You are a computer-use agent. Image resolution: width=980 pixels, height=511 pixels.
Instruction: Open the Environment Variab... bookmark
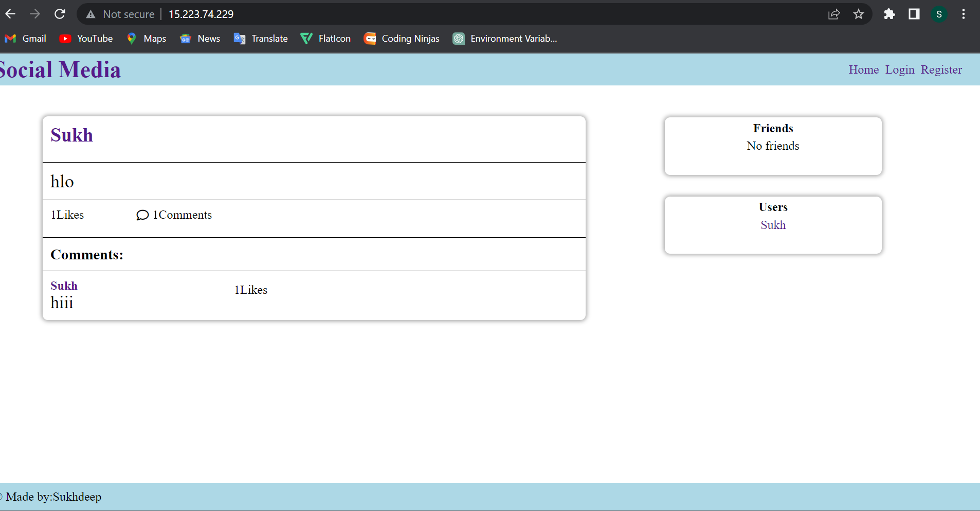[x=505, y=39]
